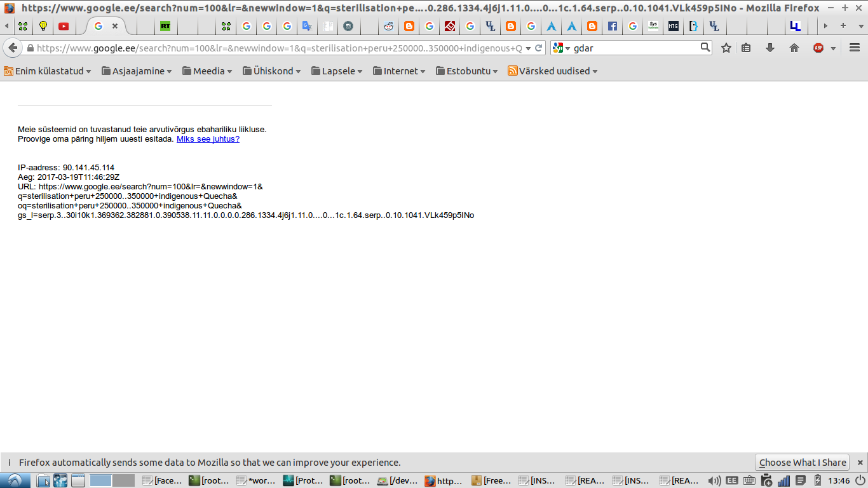
Task: Switch to the RT tab
Action: click(165, 26)
